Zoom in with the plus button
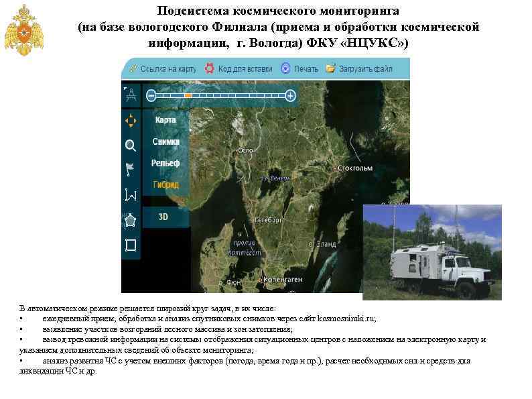532x399 pixels. [x=290, y=96]
